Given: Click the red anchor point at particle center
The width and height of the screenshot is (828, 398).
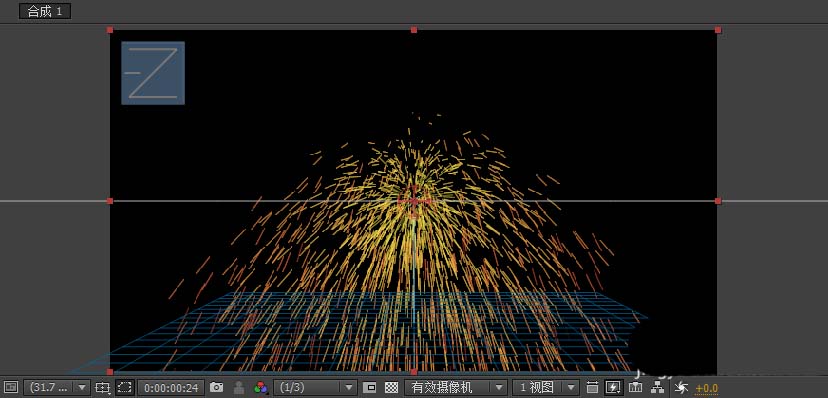Looking at the screenshot, I should [x=414, y=201].
